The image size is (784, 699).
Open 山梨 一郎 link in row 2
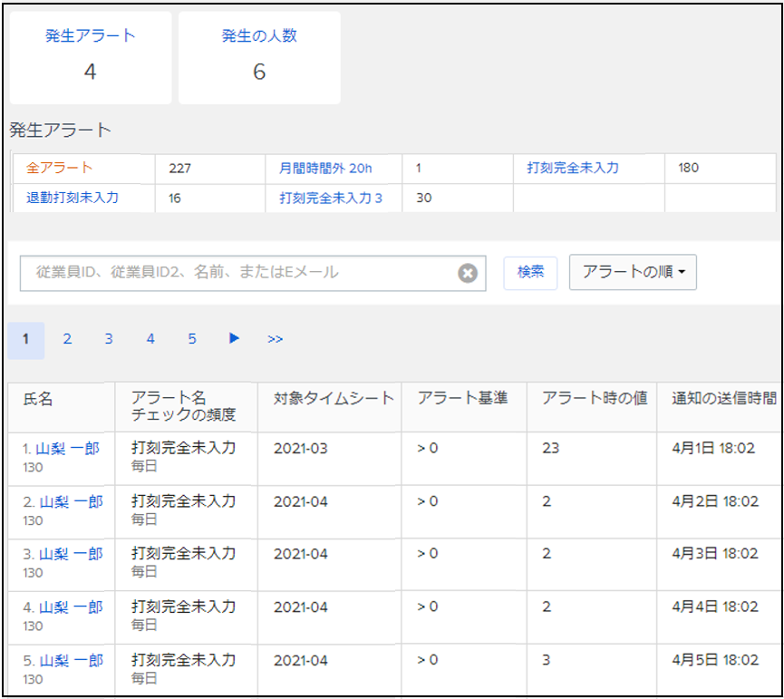click(71, 501)
